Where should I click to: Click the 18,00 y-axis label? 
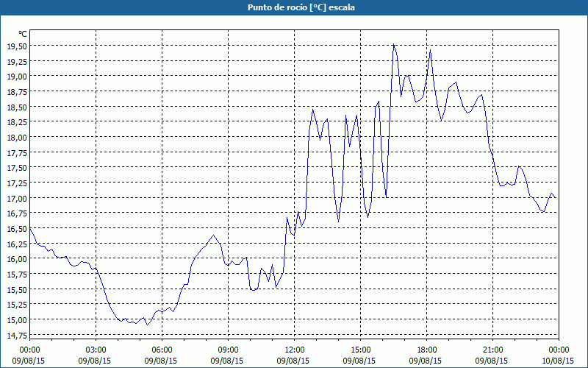[17, 138]
